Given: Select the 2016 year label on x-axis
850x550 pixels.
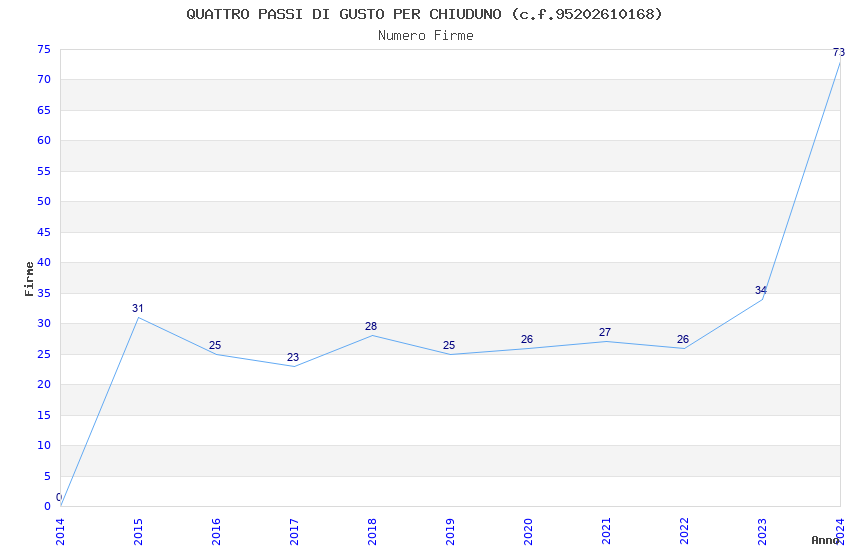Looking at the screenshot, I should point(216,532).
